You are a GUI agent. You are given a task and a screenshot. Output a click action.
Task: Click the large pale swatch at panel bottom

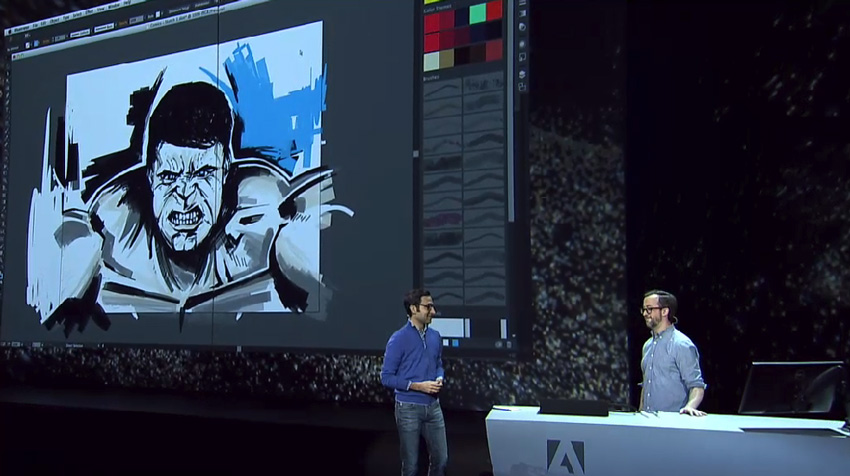coord(447,327)
